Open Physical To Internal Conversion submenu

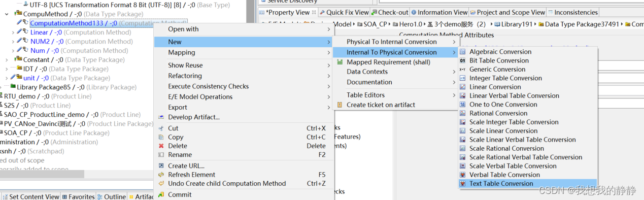tap(395, 42)
